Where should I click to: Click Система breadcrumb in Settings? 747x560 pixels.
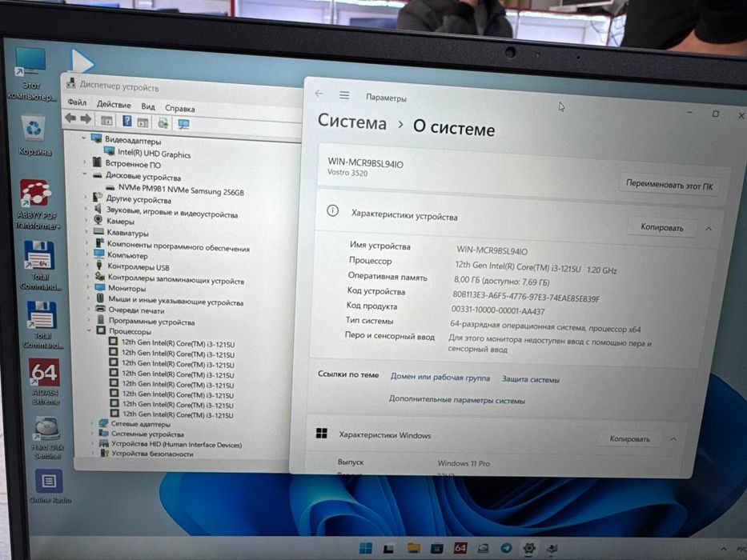pos(352,122)
